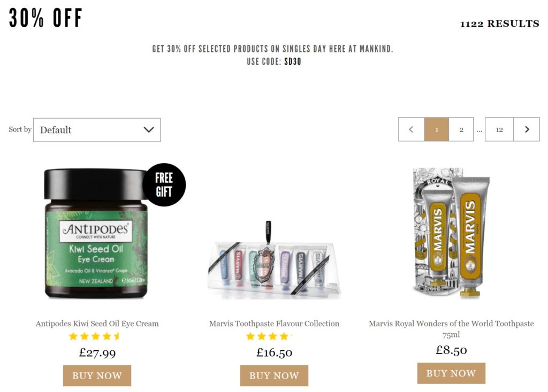Open Marvis Flavour Collection star rating
548x392 pixels.
269,336
